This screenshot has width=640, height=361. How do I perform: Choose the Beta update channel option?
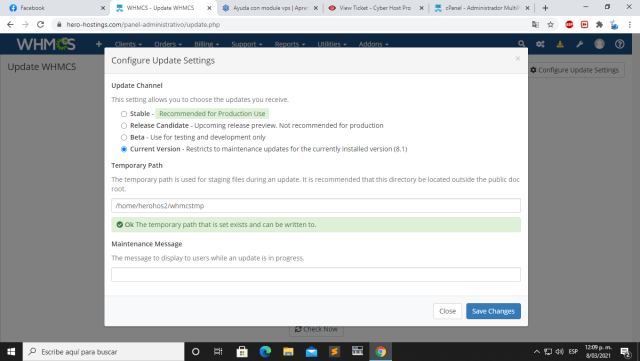click(x=124, y=138)
